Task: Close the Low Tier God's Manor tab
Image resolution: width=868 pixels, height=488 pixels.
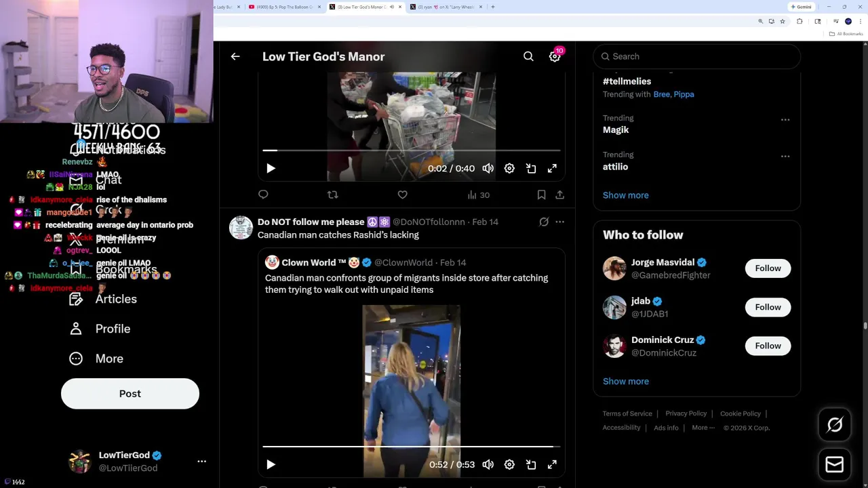Action: tap(400, 7)
